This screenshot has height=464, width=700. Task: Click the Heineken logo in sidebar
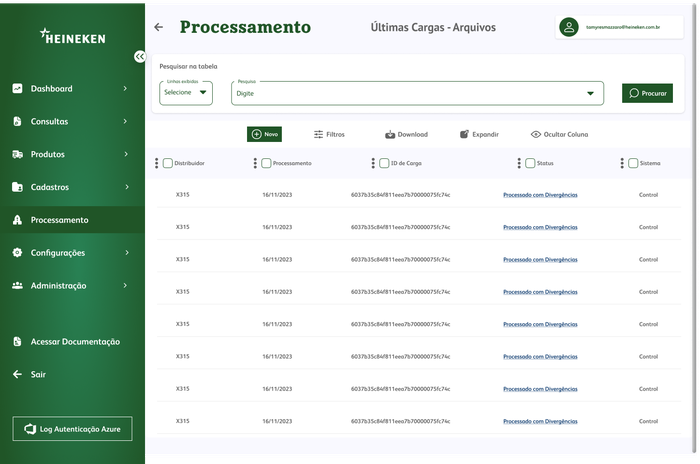[73, 36]
